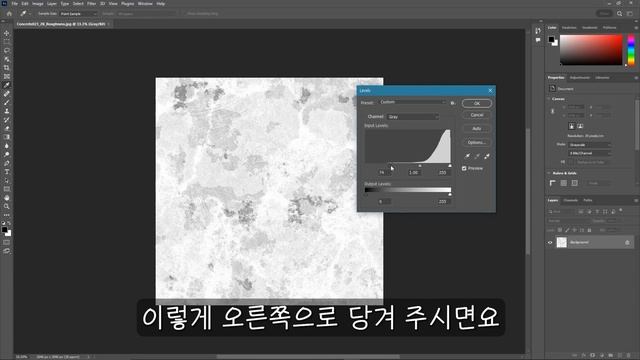The width and height of the screenshot is (640, 360).
Task: Select portrait canvas orientation icon
Action: 571,126
